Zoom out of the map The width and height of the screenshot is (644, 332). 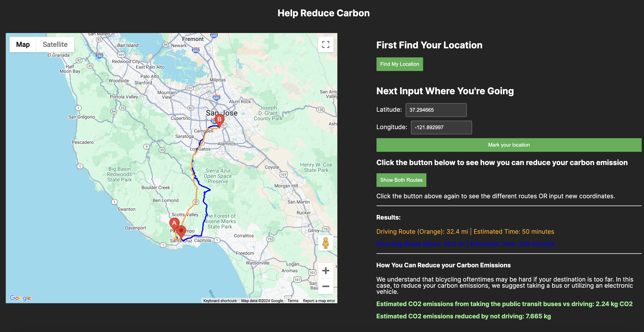pyautogui.click(x=325, y=286)
